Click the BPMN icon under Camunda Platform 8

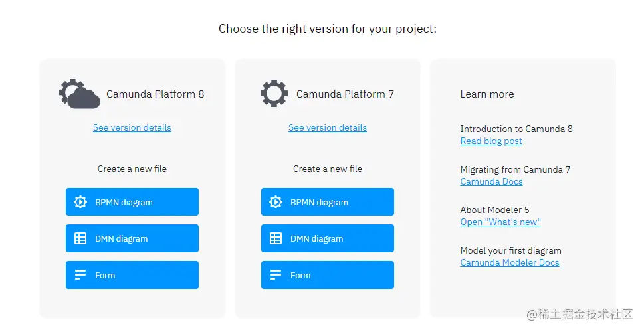[x=80, y=202]
